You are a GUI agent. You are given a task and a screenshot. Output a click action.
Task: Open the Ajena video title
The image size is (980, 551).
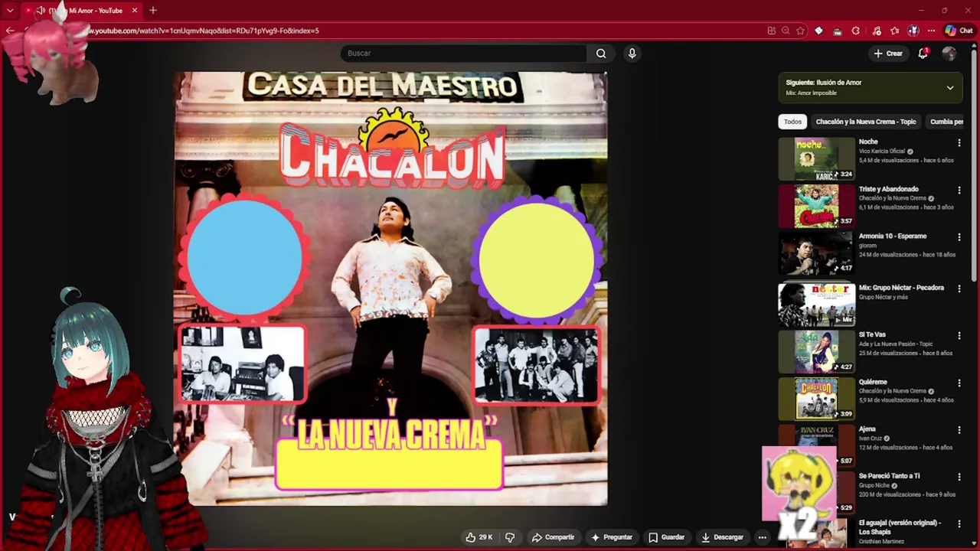coord(867,429)
